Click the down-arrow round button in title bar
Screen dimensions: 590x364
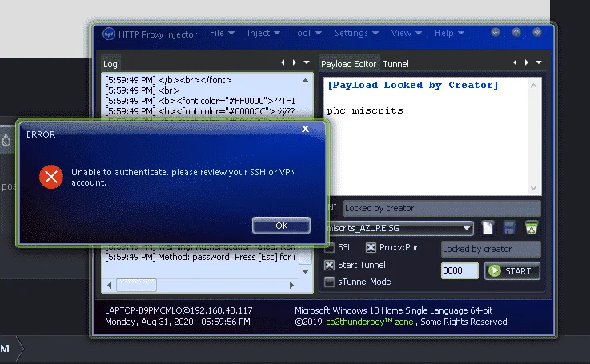[x=496, y=32]
